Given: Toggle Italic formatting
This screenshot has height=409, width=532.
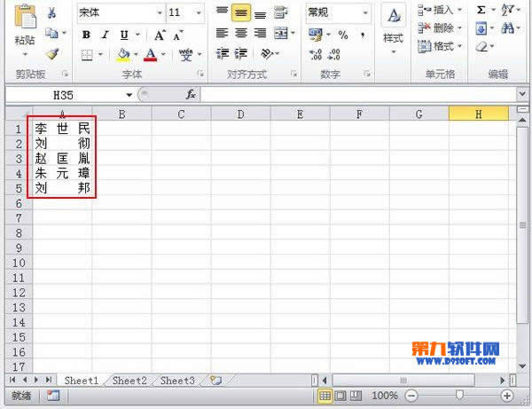Looking at the screenshot, I should 106,35.
